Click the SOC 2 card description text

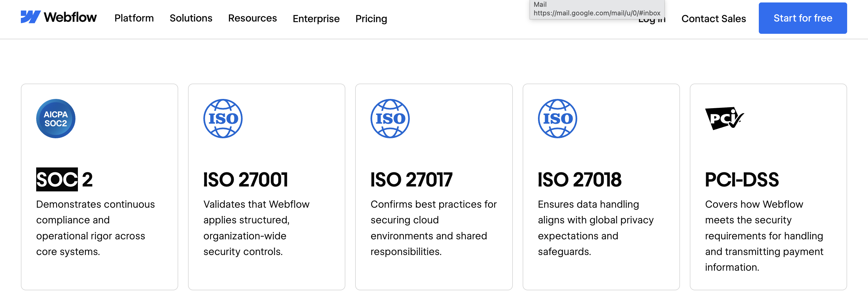[x=95, y=228]
